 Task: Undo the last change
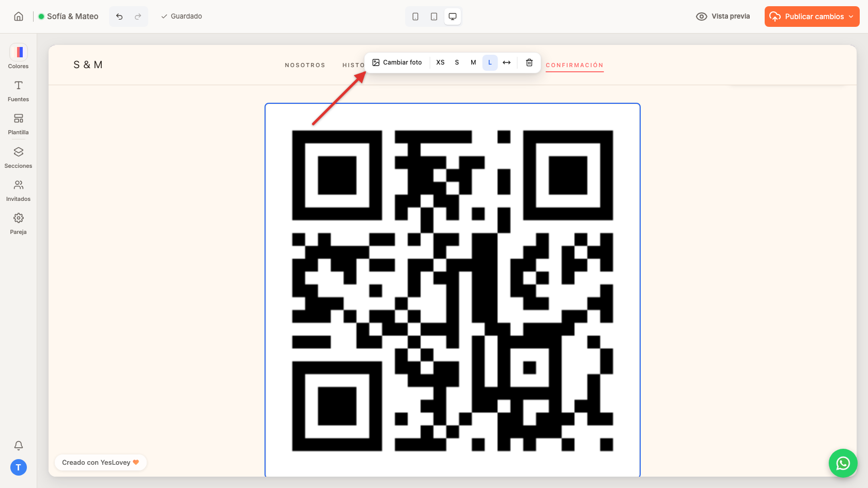119,17
